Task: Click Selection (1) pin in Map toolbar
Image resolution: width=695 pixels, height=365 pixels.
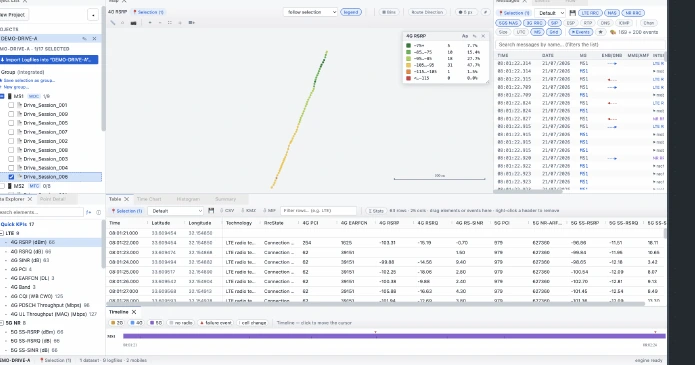Action: pyautogui.click(x=148, y=12)
